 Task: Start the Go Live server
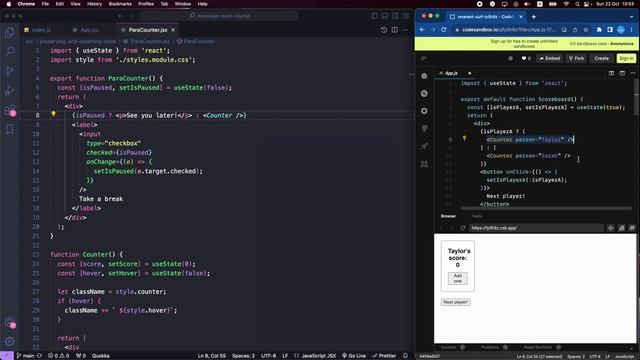[x=354, y=356]
